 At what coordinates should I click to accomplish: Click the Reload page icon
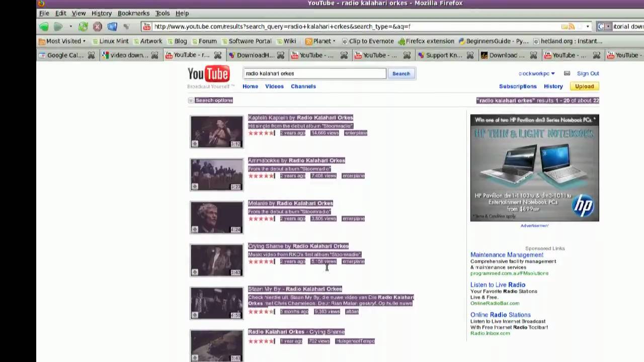point(83,27)
